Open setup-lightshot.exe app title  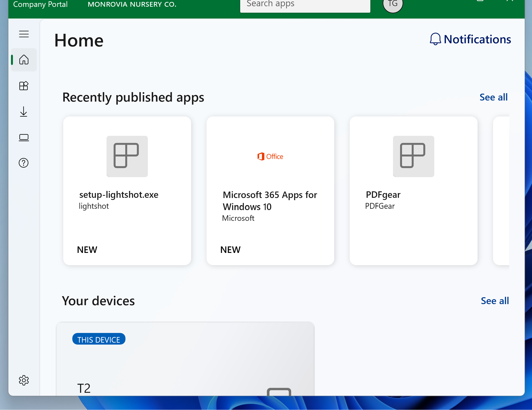[119, 195]
